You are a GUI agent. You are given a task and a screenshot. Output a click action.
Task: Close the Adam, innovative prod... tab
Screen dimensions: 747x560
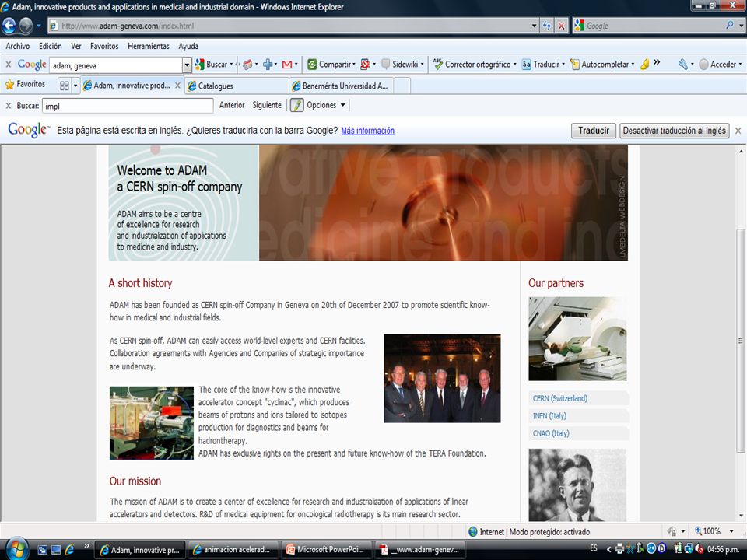(x=177, y=86)
